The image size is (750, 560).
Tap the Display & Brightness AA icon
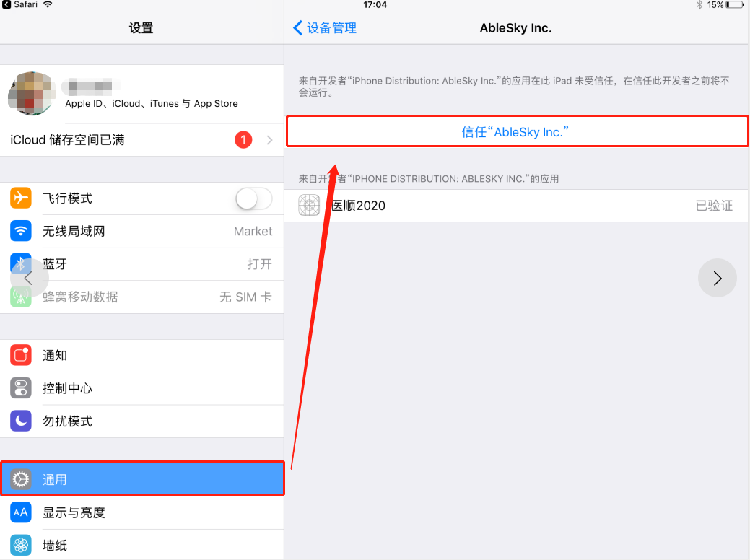(x=20, y=512)
